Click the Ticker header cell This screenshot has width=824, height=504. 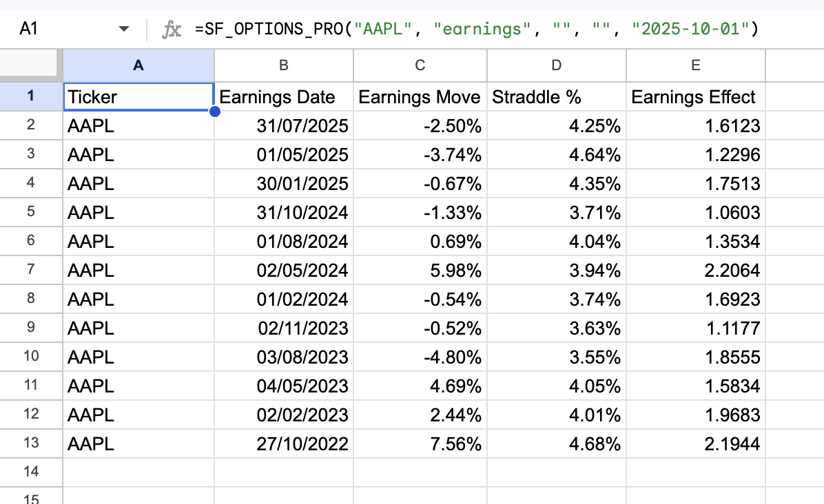pos(138,96)
